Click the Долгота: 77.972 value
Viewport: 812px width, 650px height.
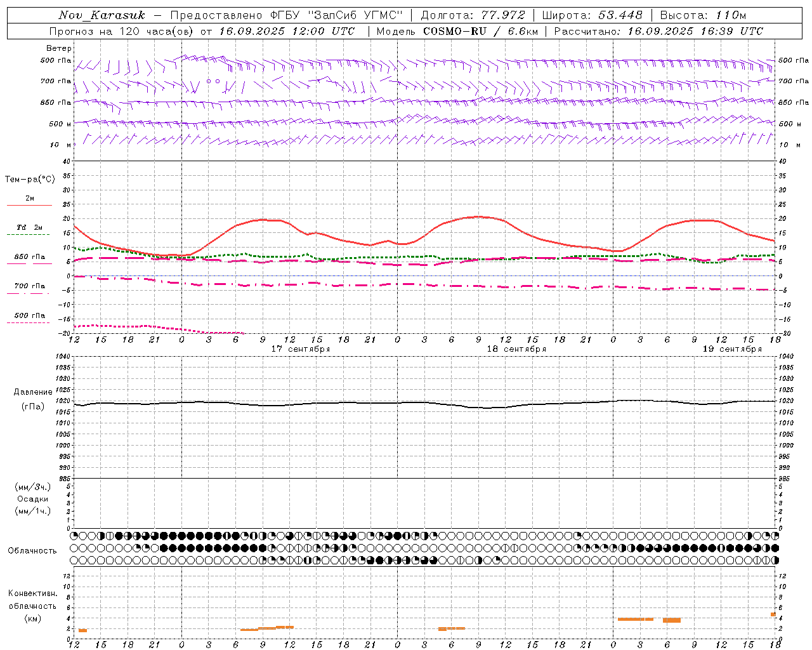pos(473,15)
